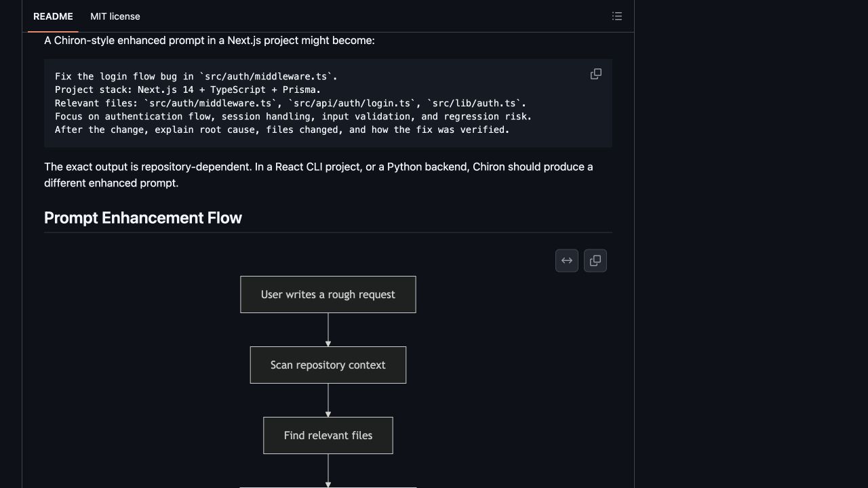The height and width of the screenshot is (488, 868).
Task: Click the 'The exact output is repository-dependent' paragraph
Action: pyautogui.click(x=319, y=174)
